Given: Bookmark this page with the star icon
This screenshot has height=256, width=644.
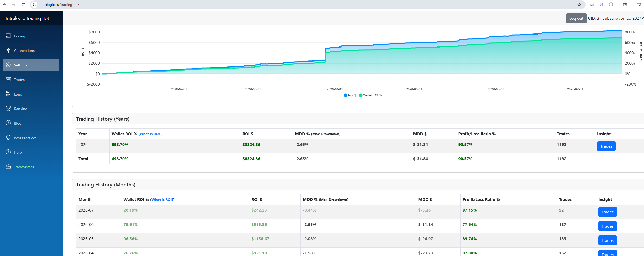Looking at the screenshot, I should pos(579,5).
